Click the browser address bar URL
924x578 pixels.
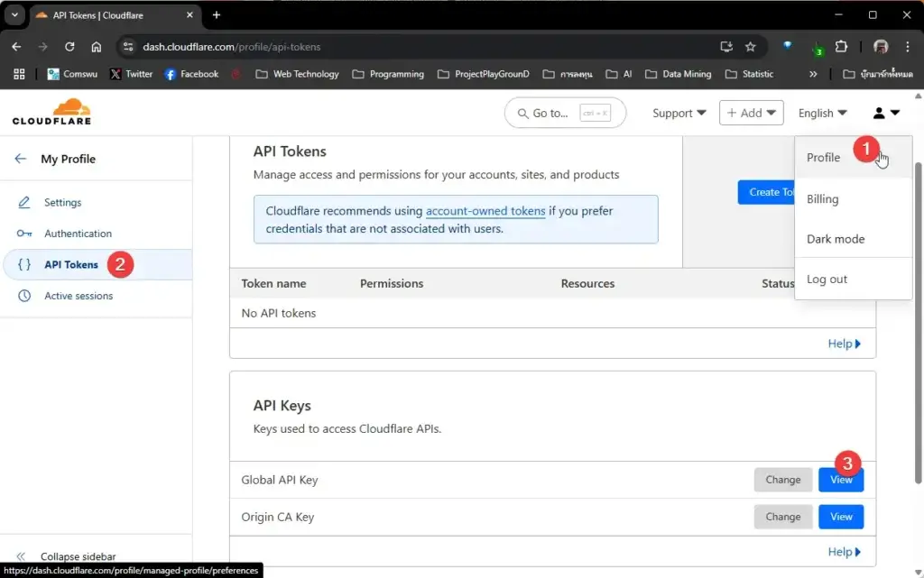(232, 47)
